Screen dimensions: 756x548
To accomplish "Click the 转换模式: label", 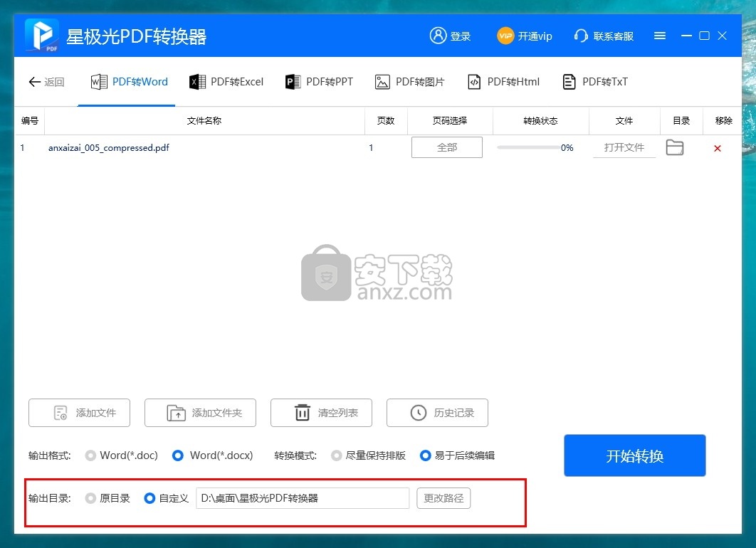I will 295,455.
